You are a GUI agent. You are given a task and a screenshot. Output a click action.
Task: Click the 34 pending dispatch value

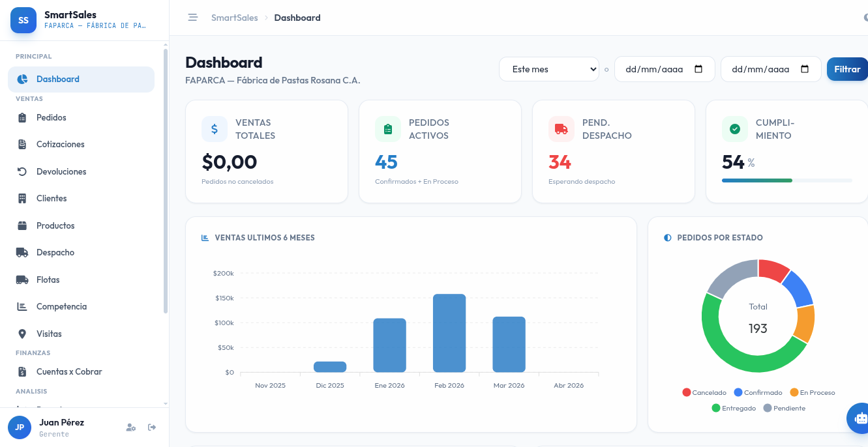(x=560, y=162)
